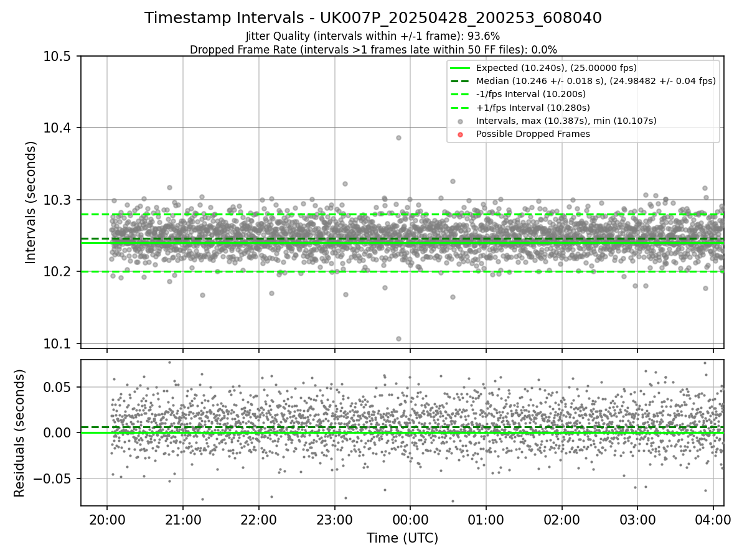Click the Time (UTC) x-axis label

click(x=402, y=538)
